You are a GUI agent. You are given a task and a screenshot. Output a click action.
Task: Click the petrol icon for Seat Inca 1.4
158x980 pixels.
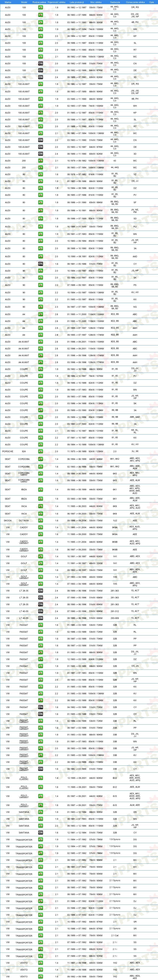point(40,506)
